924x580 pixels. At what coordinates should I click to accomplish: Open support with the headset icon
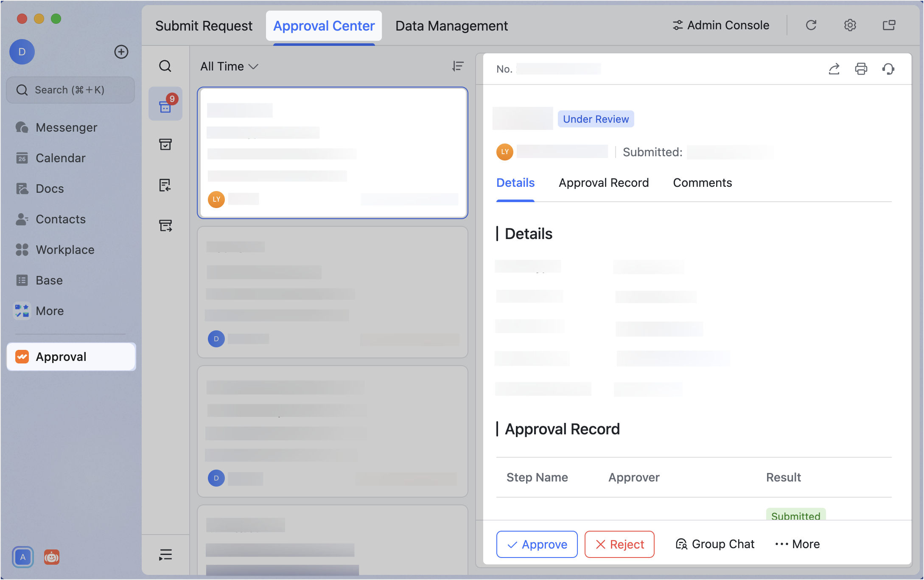(x=889, y=69)
